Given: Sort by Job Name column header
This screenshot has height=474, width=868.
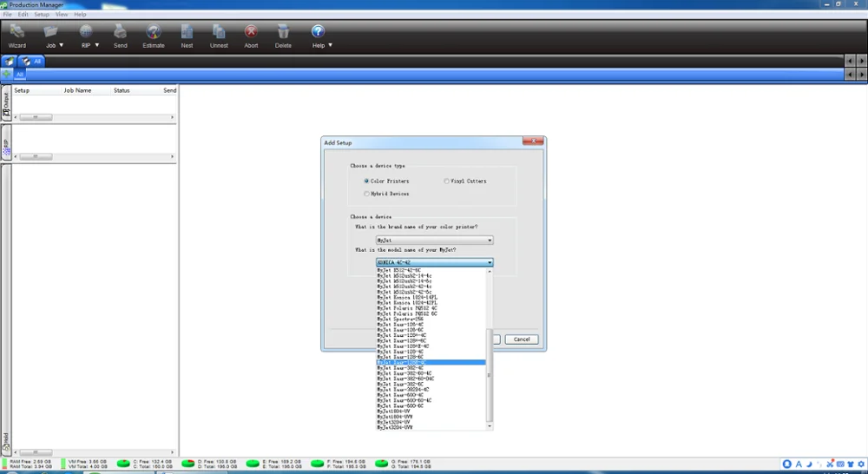Looking at the screenshot, I should (x=77, y=90).
